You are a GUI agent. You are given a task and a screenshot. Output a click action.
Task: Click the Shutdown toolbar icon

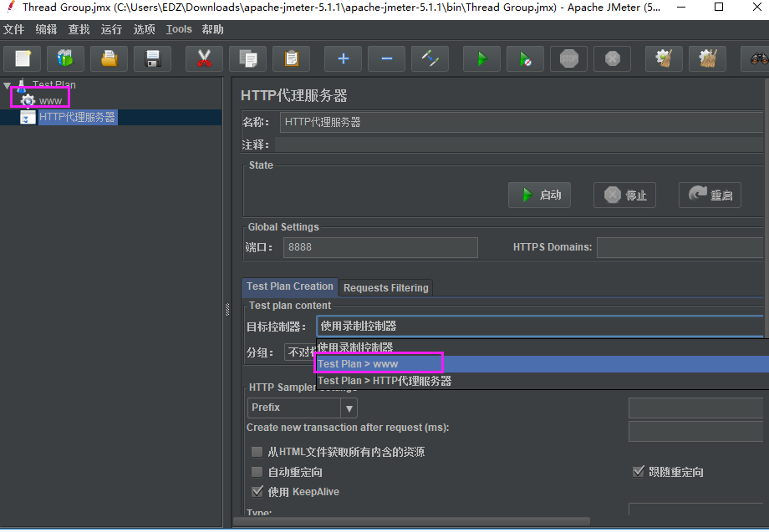612,58
